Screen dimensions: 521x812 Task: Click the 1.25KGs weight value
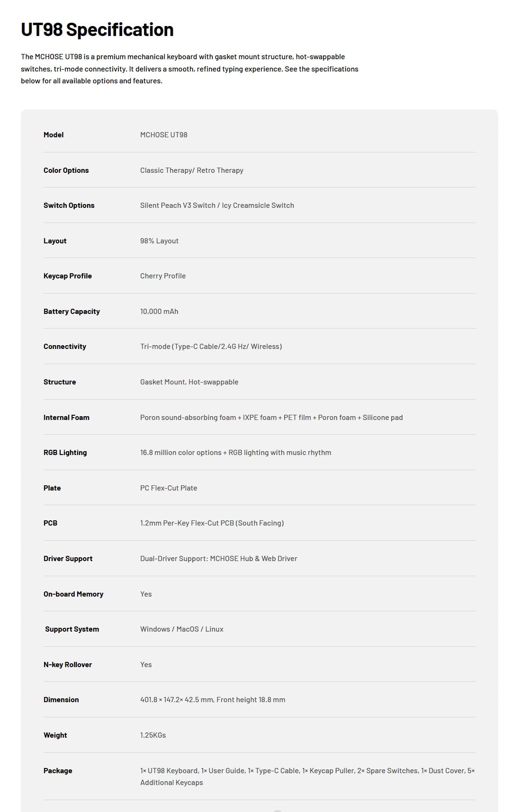tap(153, 735)
